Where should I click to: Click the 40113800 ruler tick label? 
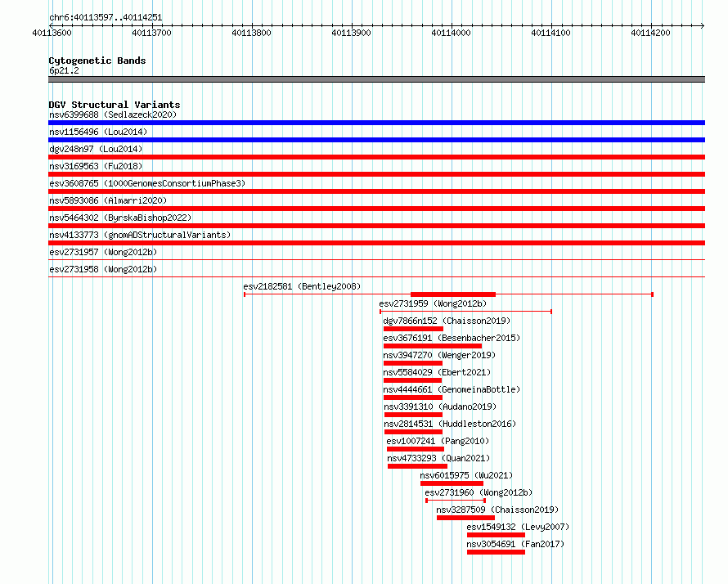[252, 33]
